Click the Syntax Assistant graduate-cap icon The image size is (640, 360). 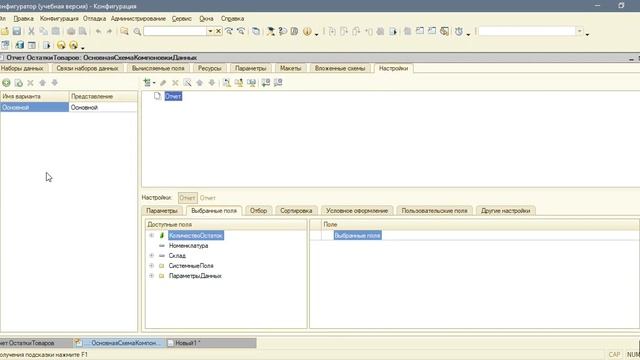[270, 31]
